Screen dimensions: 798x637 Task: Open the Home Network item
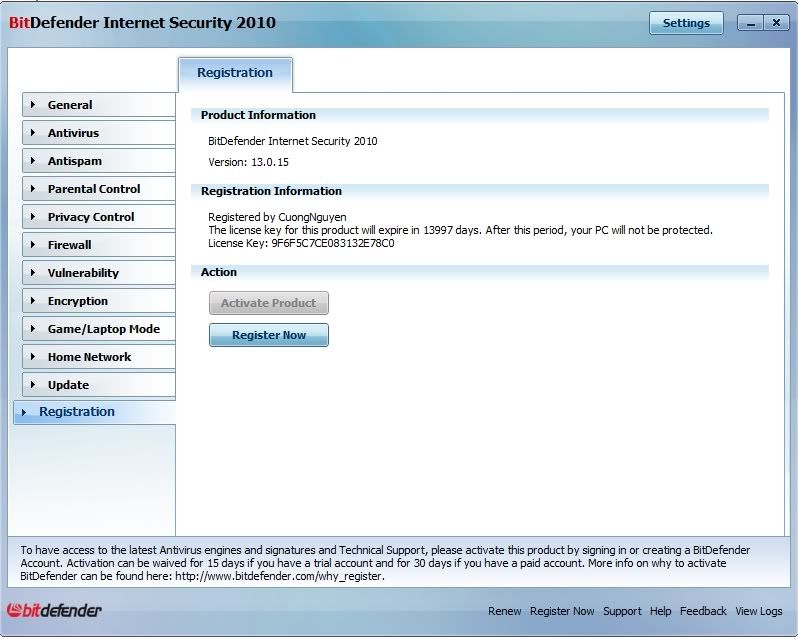point(99,357)
